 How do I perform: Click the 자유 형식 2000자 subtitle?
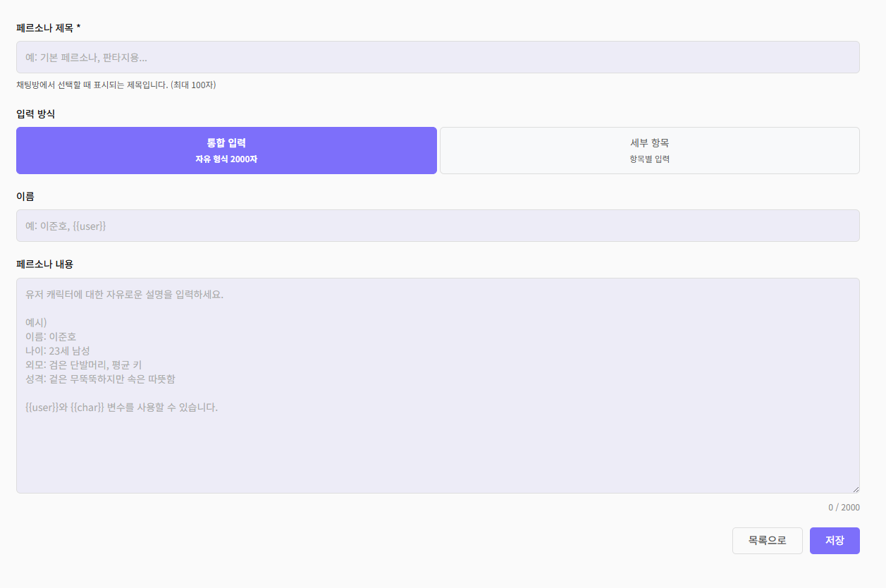coord(226,159)
